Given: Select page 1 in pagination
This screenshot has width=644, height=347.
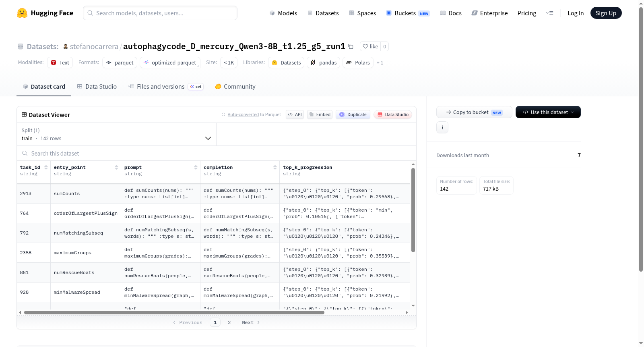Looking at the screenshot, I should [x=215, y=322].
